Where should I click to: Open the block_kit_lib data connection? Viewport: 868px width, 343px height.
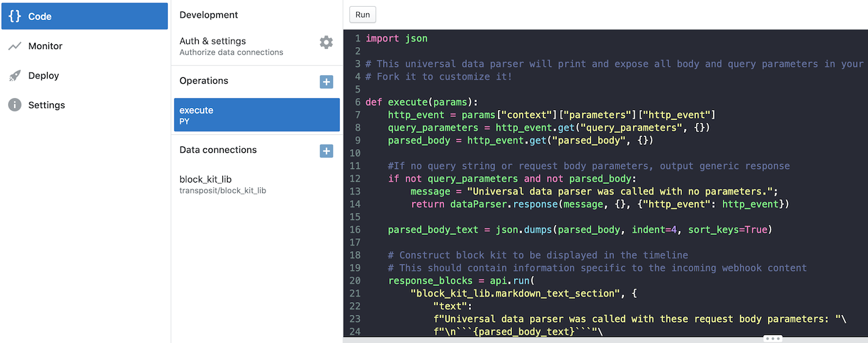click(x=257, y=185)
